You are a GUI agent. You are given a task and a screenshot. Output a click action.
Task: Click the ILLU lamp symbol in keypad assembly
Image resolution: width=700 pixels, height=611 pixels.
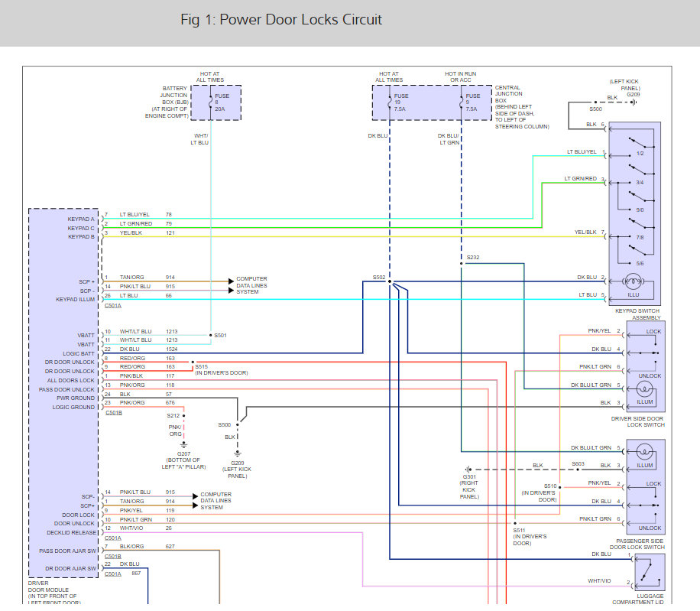click(633, 281)
